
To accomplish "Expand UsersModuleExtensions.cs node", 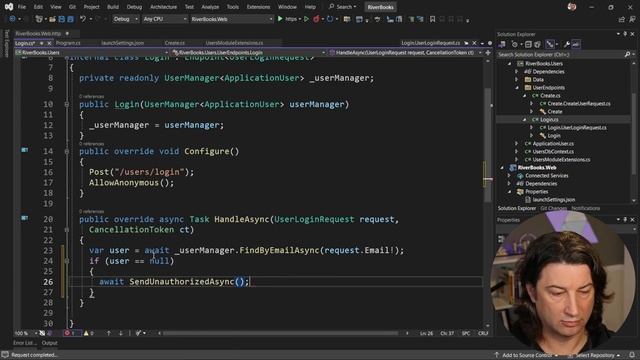I will coord(517,160).
